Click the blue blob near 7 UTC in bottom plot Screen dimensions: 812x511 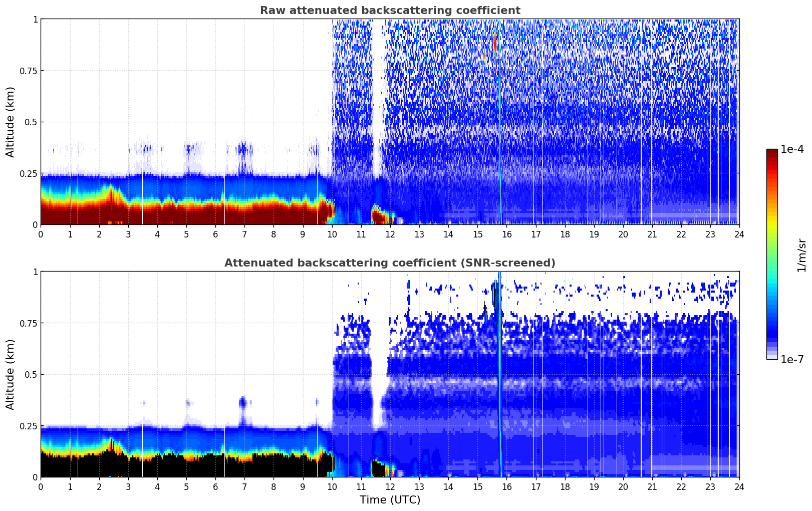[243, 402]
